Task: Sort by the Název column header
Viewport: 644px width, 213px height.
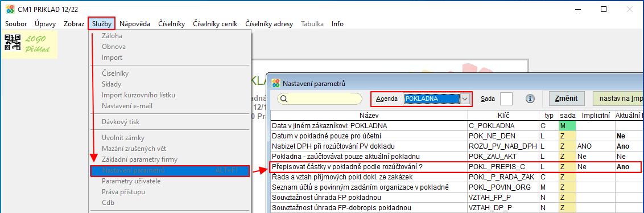Action: coord(369,116)
